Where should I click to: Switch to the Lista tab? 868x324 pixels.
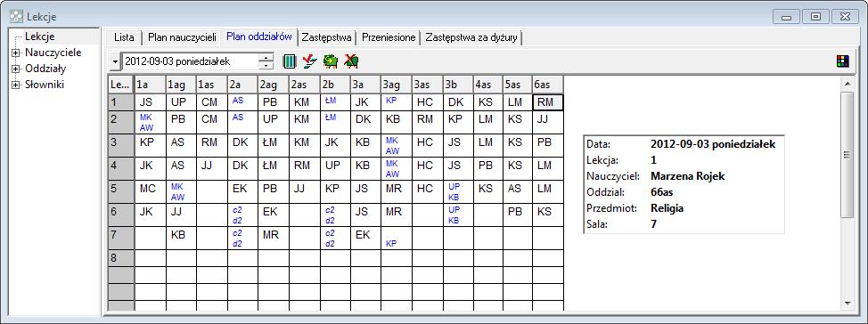tap(124, 38)
